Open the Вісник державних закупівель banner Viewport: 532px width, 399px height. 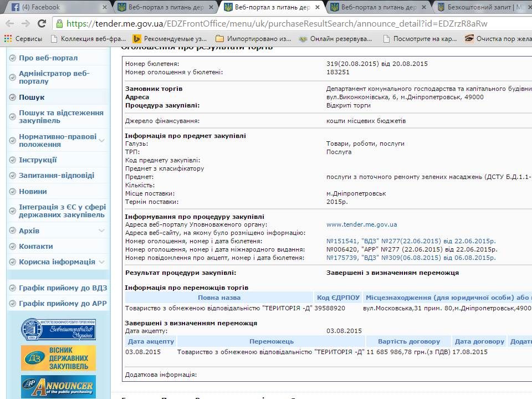coord(58,358)
